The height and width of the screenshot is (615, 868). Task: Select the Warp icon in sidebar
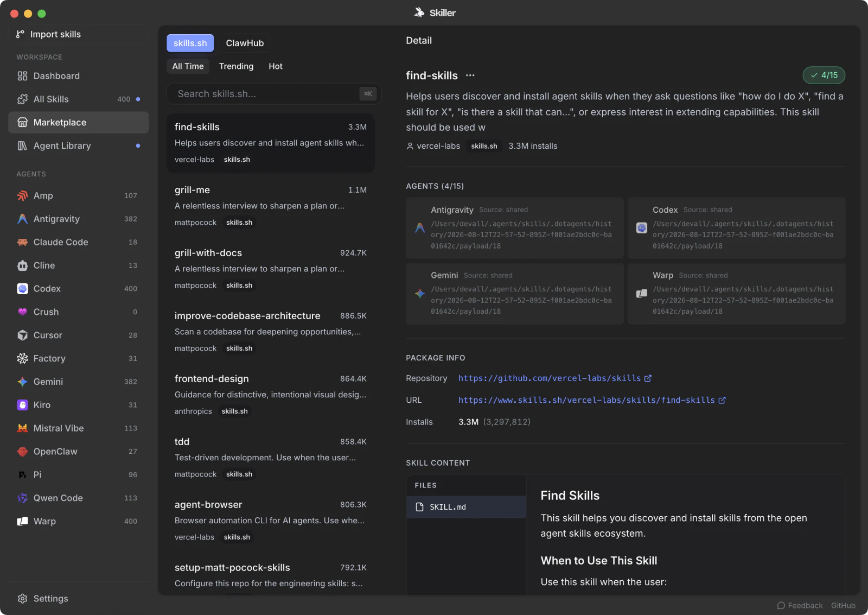(22, 521)
